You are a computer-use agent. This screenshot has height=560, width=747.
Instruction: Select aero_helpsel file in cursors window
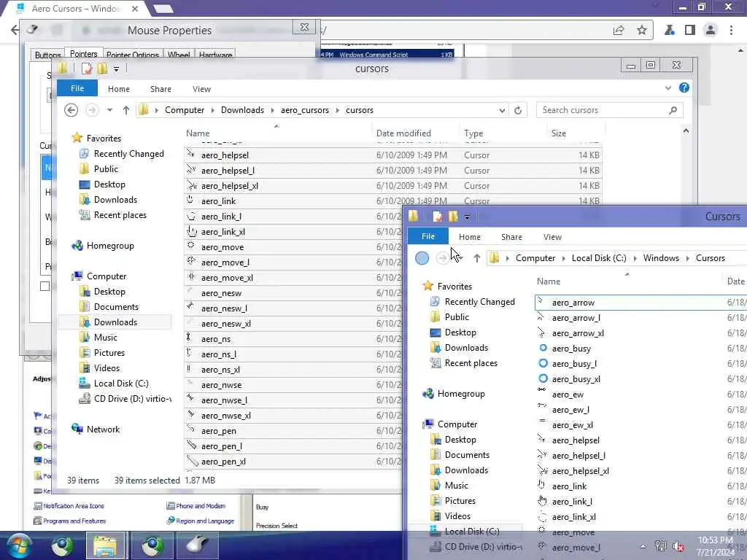click(225, 155)
